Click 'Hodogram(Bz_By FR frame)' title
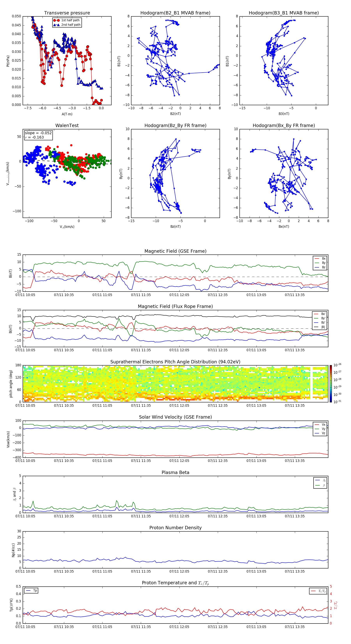This screenshot has height=644, width=351. (175, 125)
